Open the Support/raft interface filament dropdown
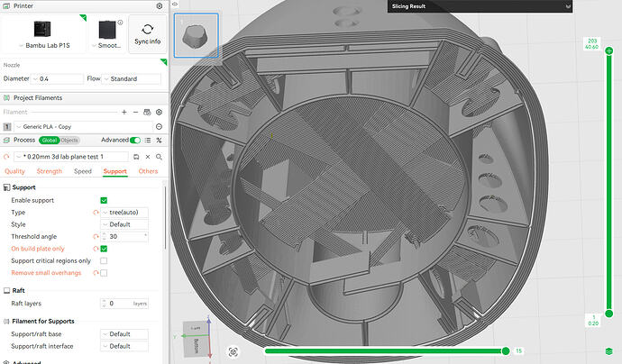Viewport: 622px width, 364px height. pos(124,346)
